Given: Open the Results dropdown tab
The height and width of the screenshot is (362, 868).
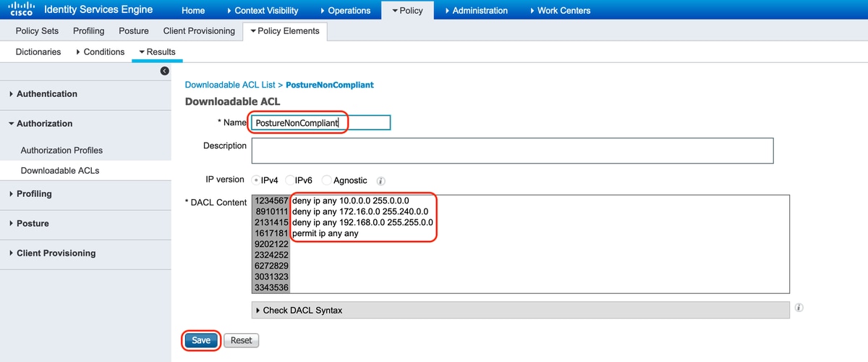Looking at the screenshot, I should pos(157,52).
